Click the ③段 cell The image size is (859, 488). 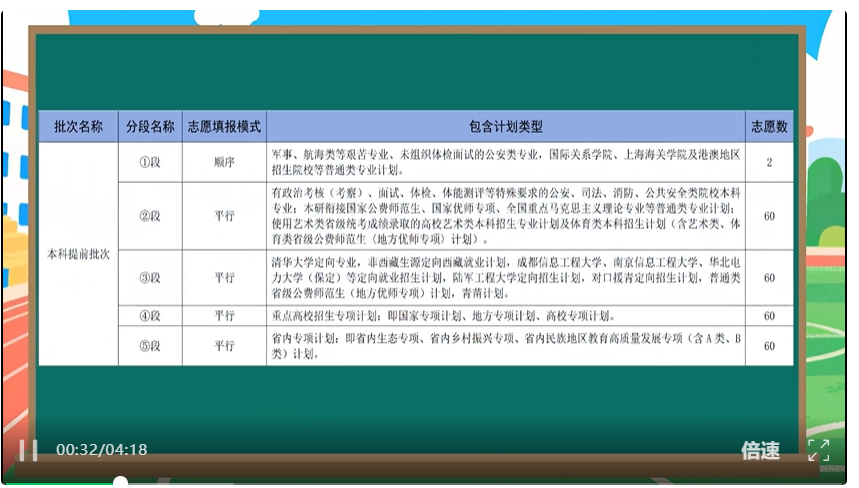150,278
